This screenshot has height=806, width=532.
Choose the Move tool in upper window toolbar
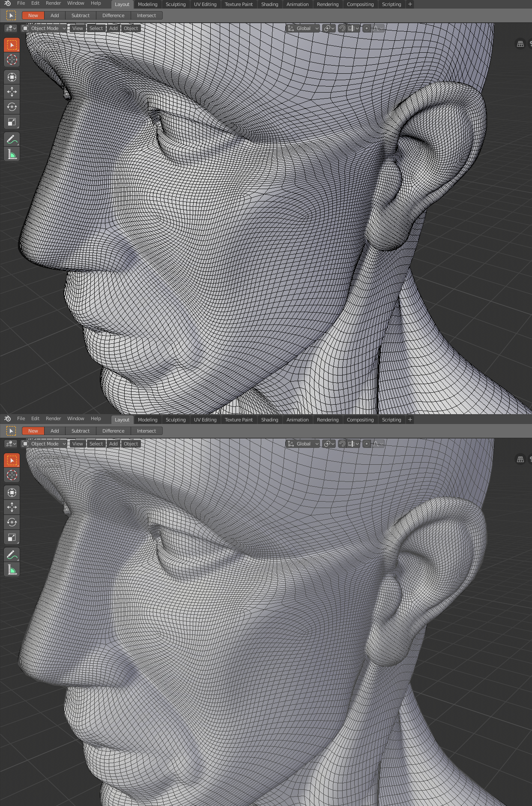pos(12,92)
